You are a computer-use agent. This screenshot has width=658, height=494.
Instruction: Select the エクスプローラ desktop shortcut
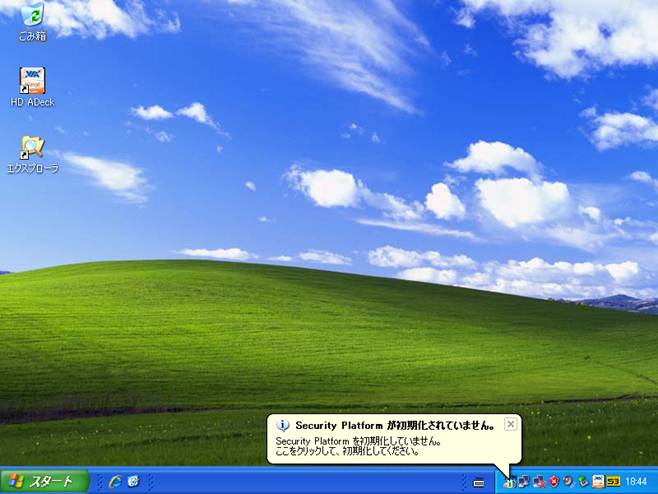(33, 154)
